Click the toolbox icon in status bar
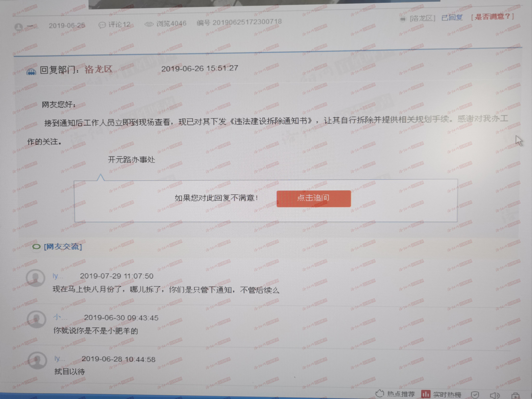 [x=515, y=396]
